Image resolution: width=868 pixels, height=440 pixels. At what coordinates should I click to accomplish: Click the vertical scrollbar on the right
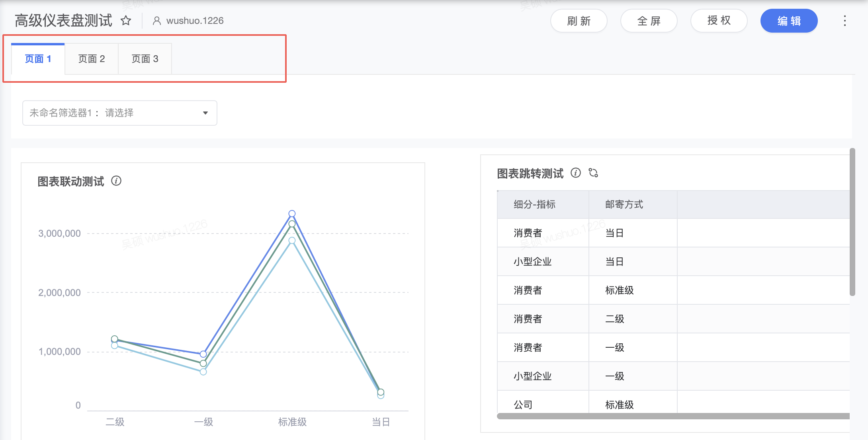pyautogui.click(x=852, y=222)
